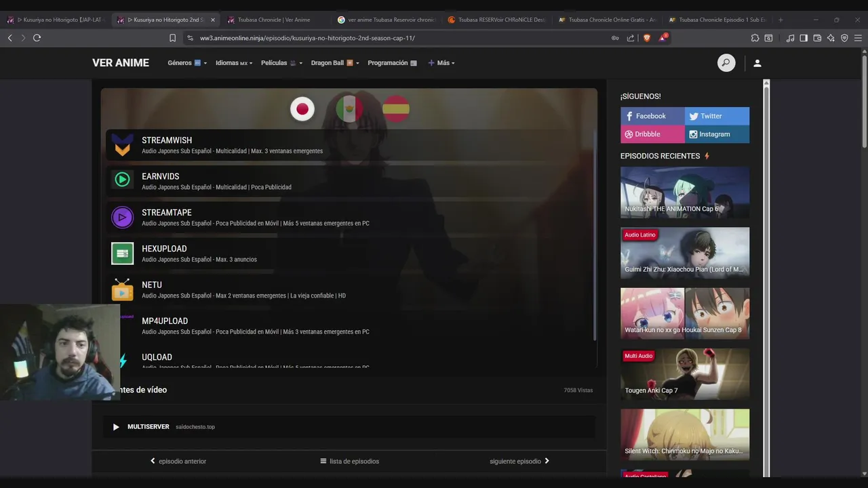Viewport: 868px width, 488px height.
Task: Switch to Tsubasa Chronicle Online Gratis tab
Action: coord(608,20)
